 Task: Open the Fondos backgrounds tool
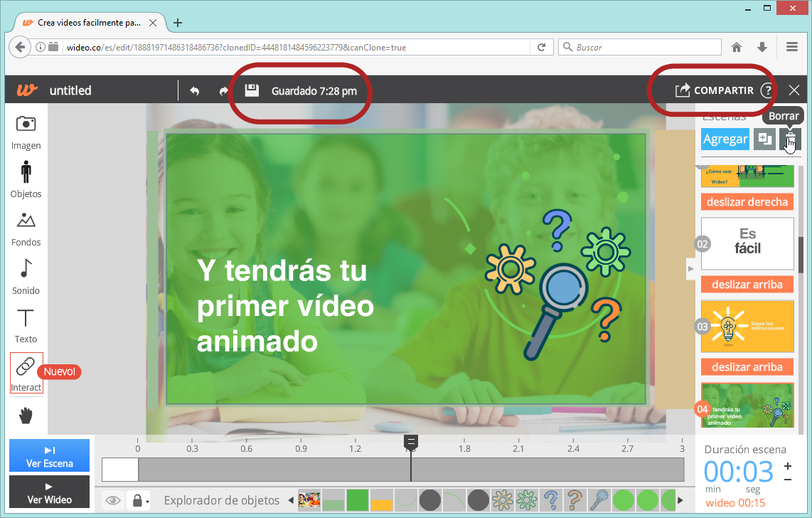(x=26, y=228)
